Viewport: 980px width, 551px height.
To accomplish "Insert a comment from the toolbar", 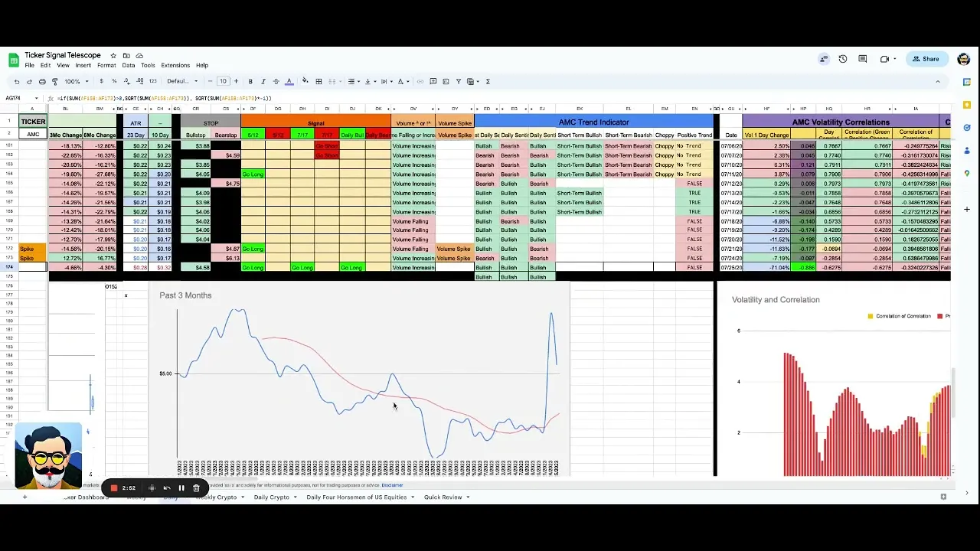I will [x=433, y=81].
